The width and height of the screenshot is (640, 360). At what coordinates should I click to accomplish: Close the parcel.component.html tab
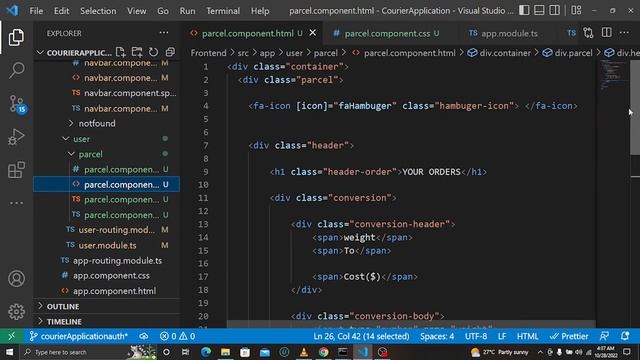tap(313, 33)
